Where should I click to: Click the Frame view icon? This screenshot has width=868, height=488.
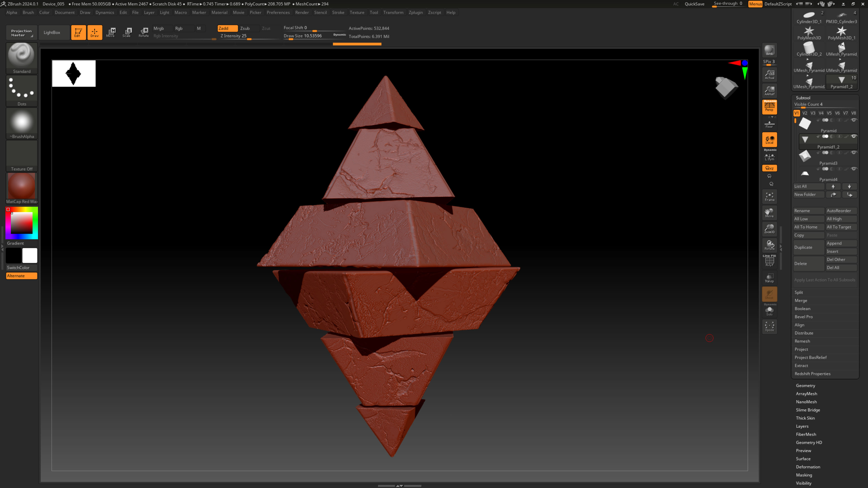(x=769, y=197)
